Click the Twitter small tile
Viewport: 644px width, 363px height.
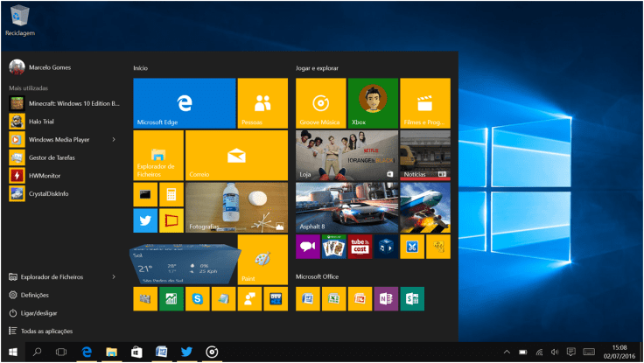click(x=145, y=220)
